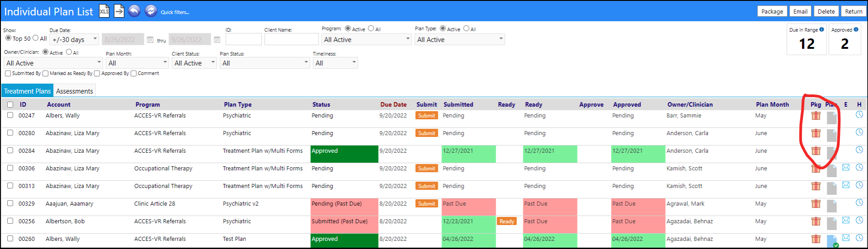The width and height of the screenshot is (868, 249).
Task: Open the Timeliness dropdown
Action: tap(335, 63)
